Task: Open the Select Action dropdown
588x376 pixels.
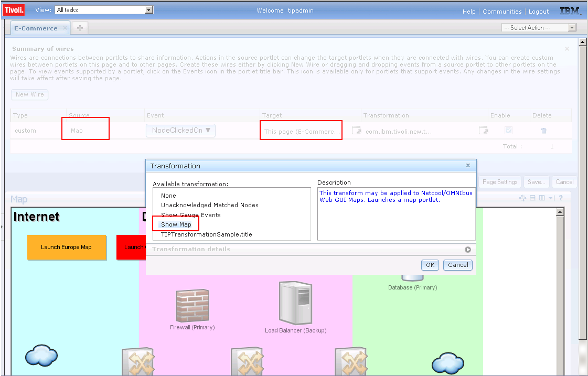Action: (539, 28)
